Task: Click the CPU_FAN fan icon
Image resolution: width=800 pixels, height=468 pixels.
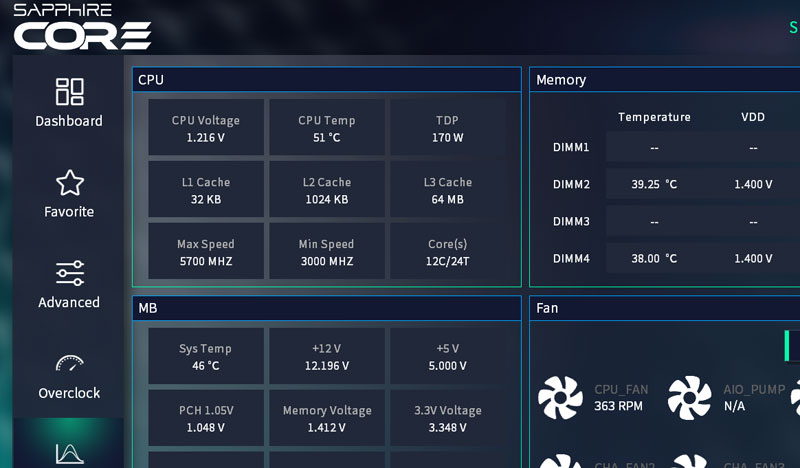Action: 560,397
